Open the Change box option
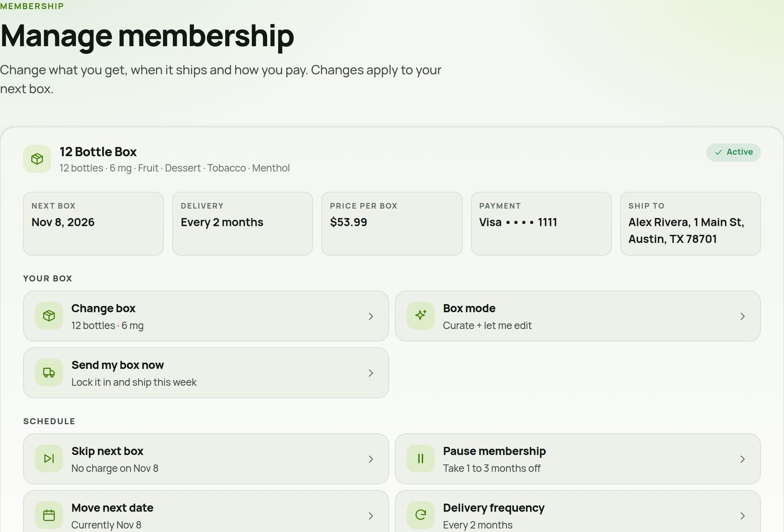 click(206, 316)
